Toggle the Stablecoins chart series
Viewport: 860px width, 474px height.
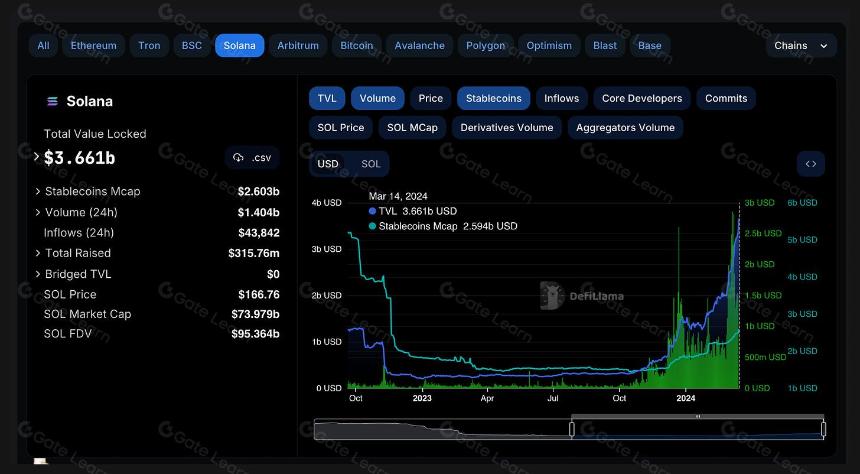point(494,98)
